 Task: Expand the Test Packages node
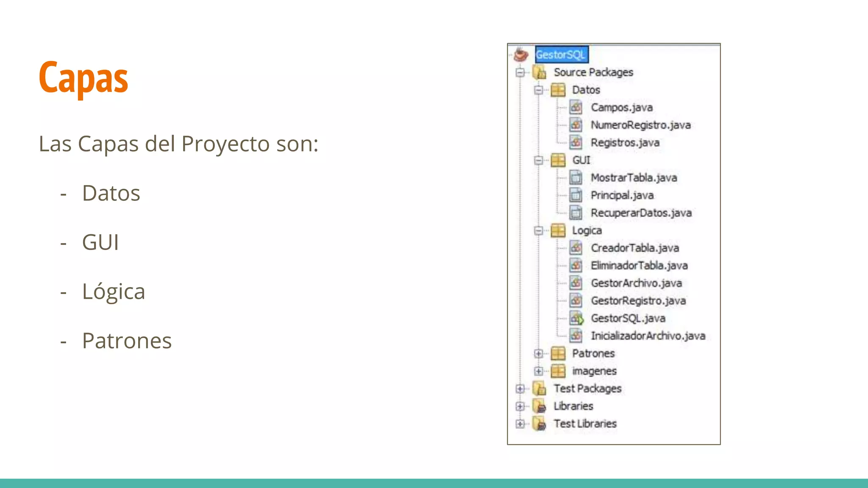520,389
